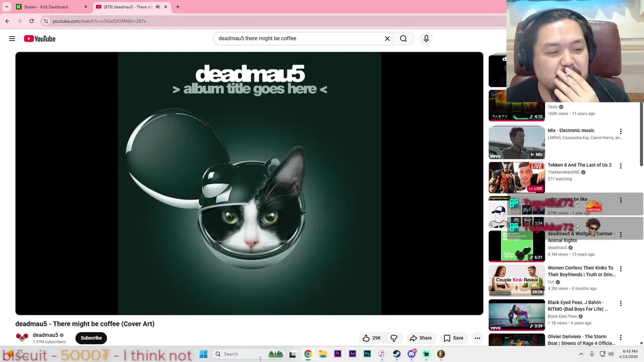The width and height of the screenshot is (644, 362).
Task: Open more actions menu under the video
Action: point(477,338)
